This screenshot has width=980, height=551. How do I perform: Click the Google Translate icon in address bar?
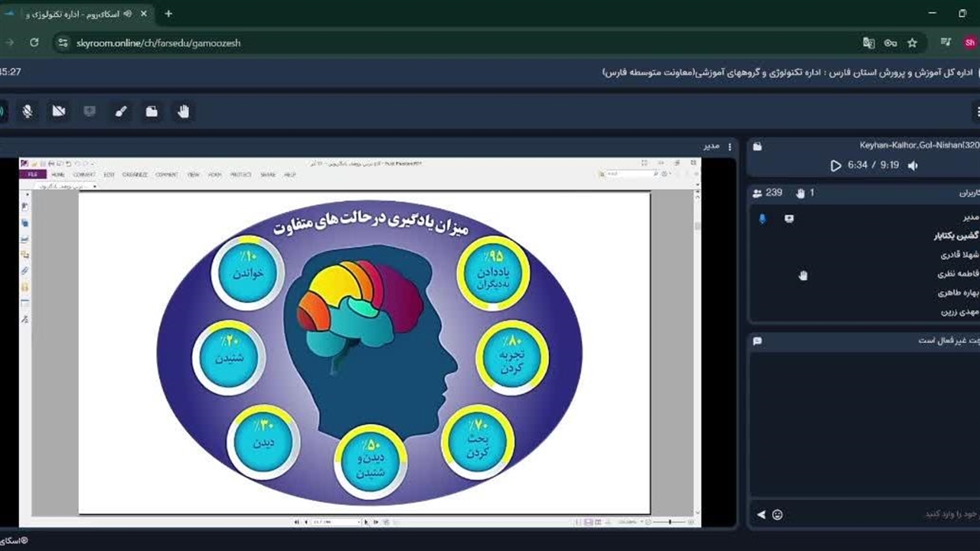868,43
